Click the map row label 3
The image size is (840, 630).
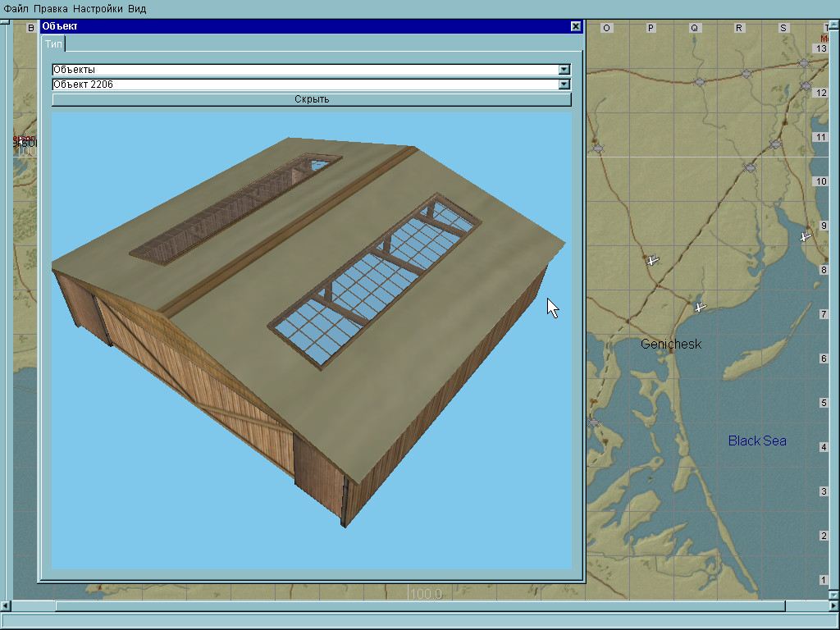(824, 491)
